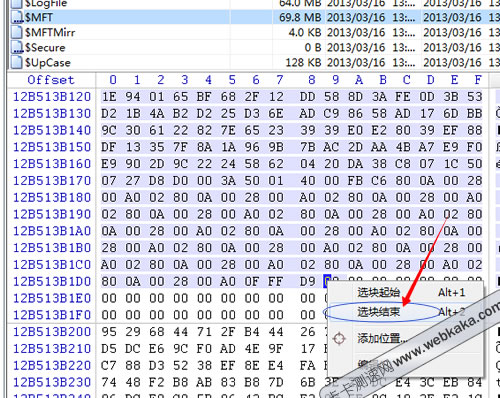Viewport: 500px width, 398px height.
Task: Choose 选块起始 from context menu
Action: (x=378, y=292)
